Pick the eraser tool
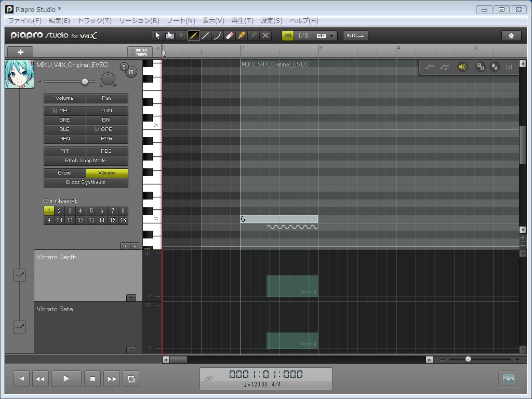 (x=229, y=35)
